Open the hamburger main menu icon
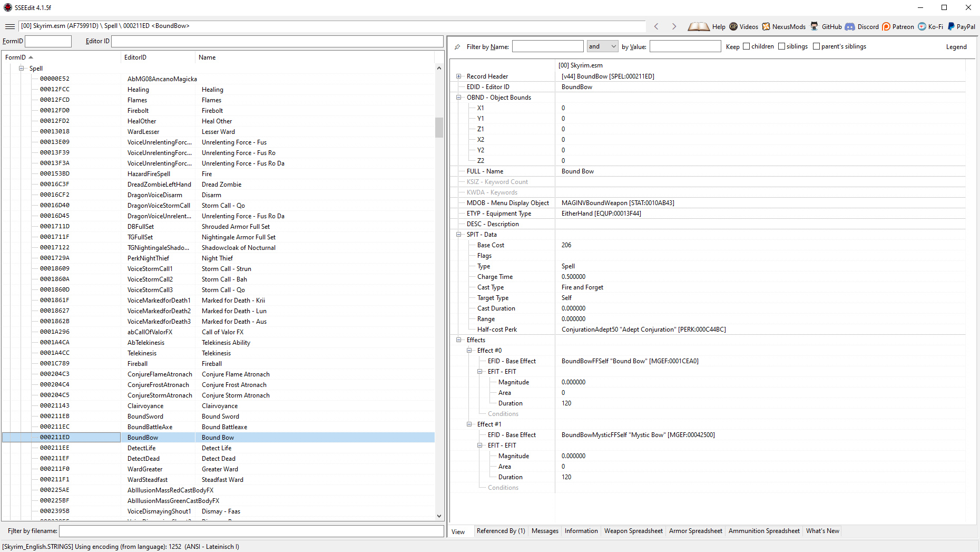 pyautogui.click(x=9, y=26)
